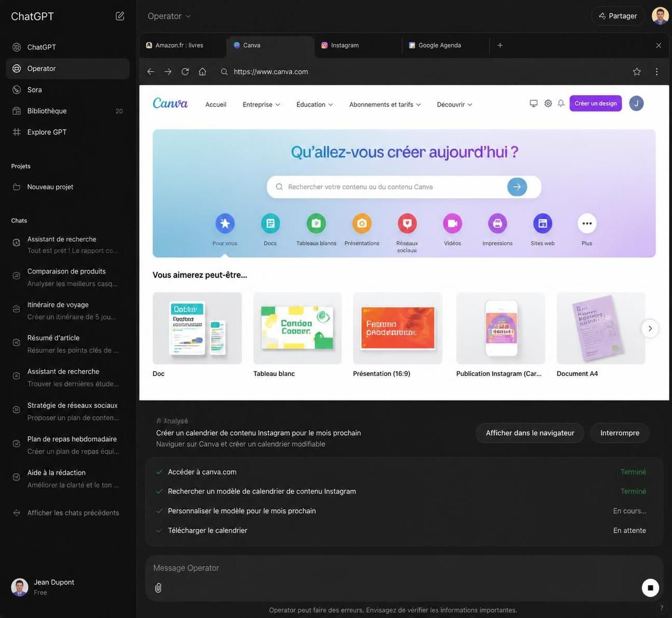Open the Publication Instagram template thumbnail

coord(501,328)
